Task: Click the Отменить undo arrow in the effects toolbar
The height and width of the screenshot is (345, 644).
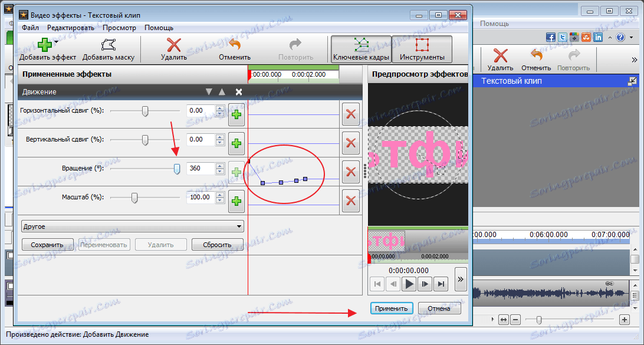Action: pos(235,44)
